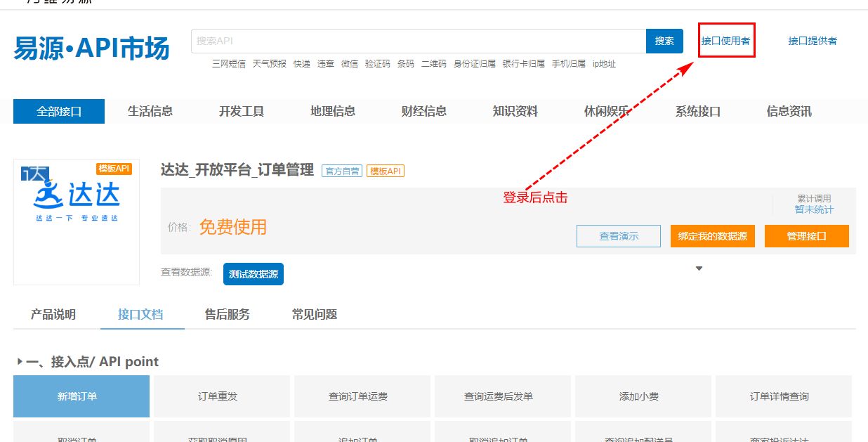Select the 生活信息 navigation item
This screenshot has height=442, width=868.
[150, 111]
